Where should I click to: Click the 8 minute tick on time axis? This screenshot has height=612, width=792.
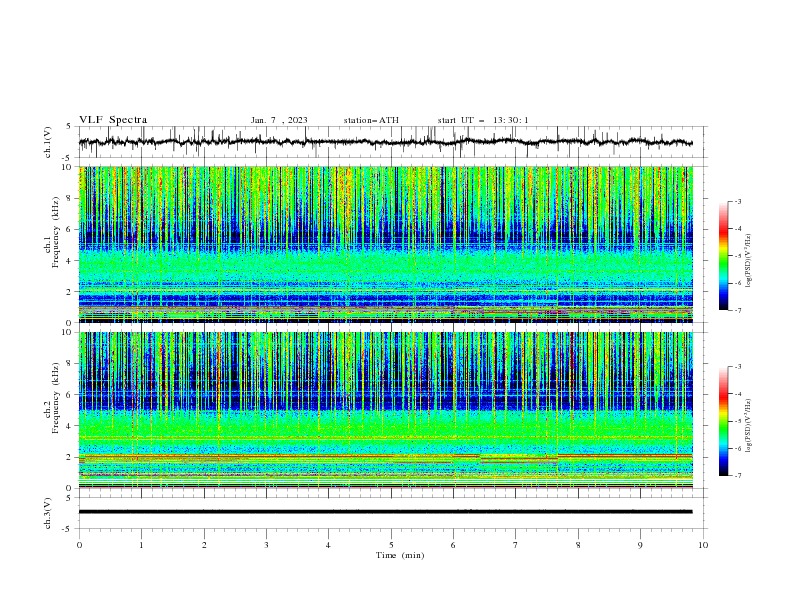pyautogui.click(x=578, y=545)
